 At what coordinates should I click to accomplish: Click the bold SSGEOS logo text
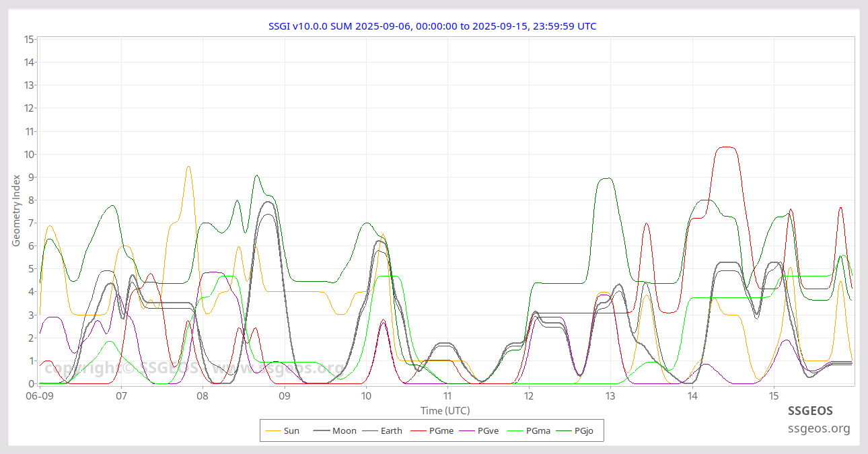(810, 410)
